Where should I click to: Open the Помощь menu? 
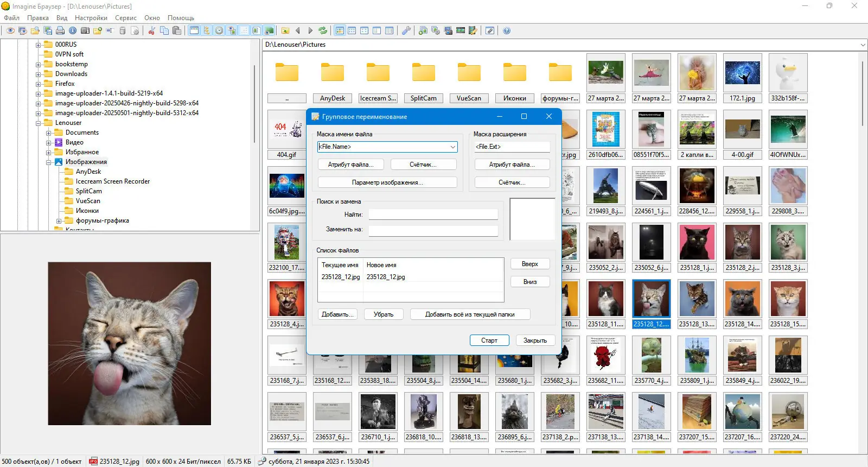[x=181, y=18]
